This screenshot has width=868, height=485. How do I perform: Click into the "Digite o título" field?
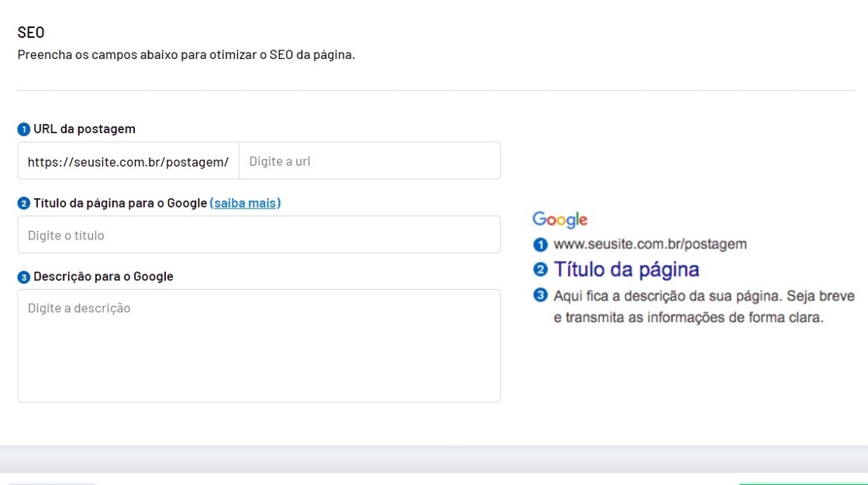coord(258,235)
